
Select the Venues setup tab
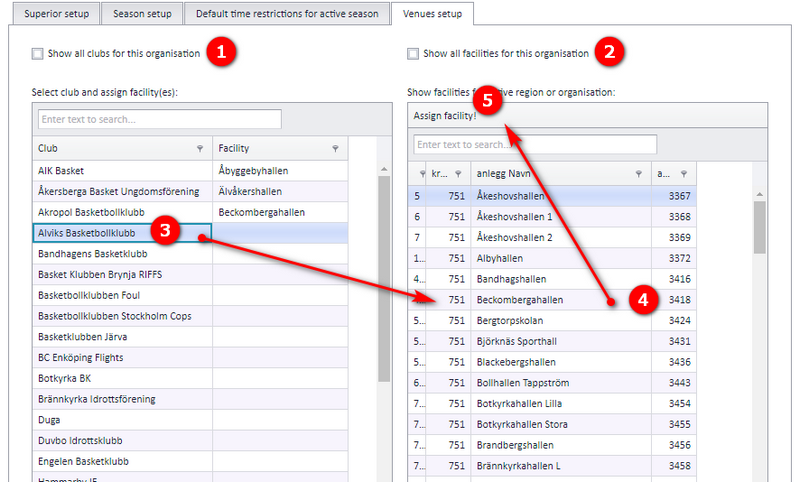coord(432,14)
